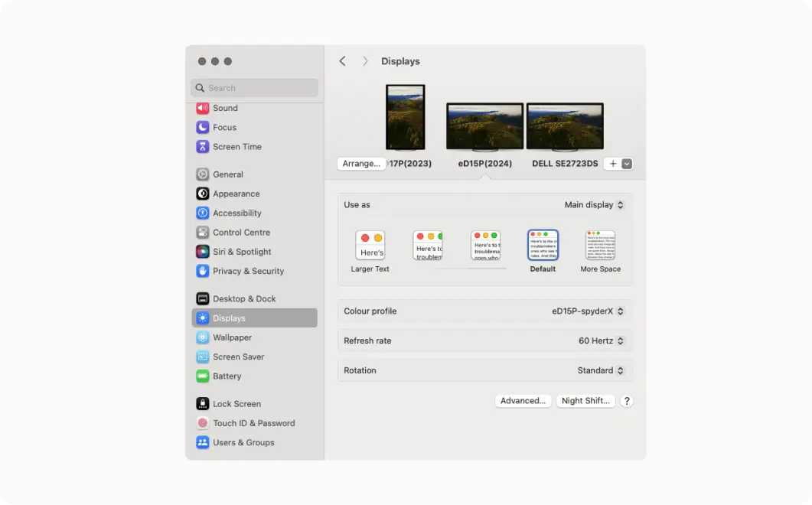Click the Advanced... button
Viewport: 812px width, 505px height.
coord(523,401)
